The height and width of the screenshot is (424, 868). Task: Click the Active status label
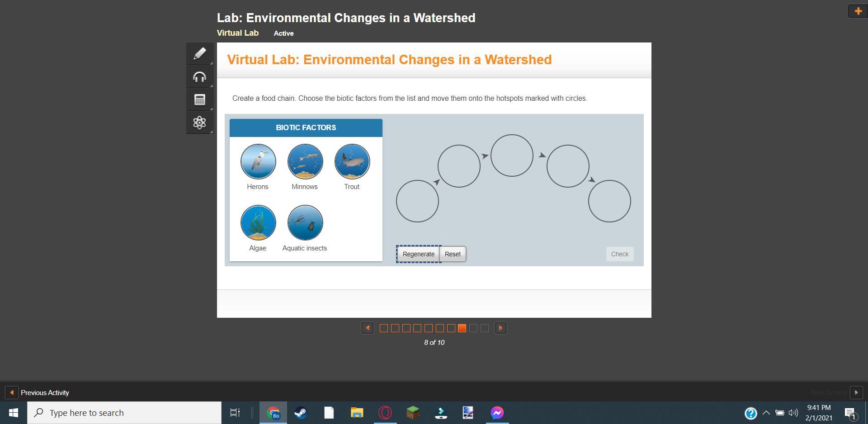pyautogui.click(x=284, y=33)
